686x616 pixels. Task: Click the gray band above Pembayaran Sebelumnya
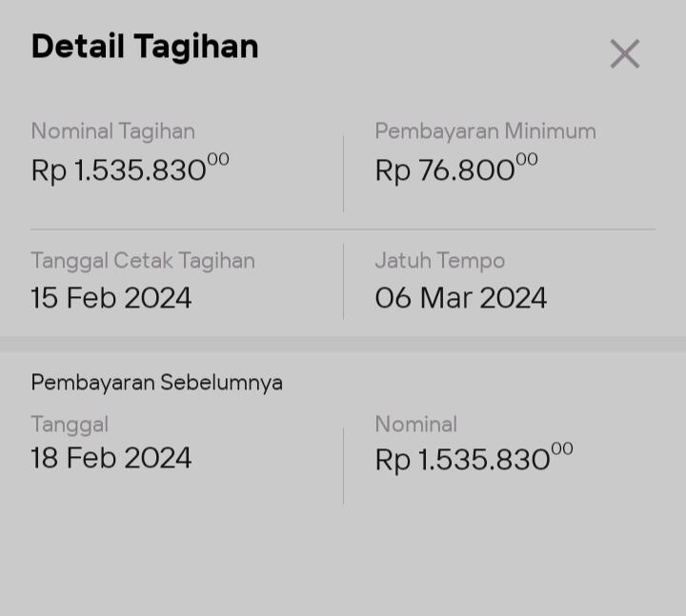(x=343, y=344)
